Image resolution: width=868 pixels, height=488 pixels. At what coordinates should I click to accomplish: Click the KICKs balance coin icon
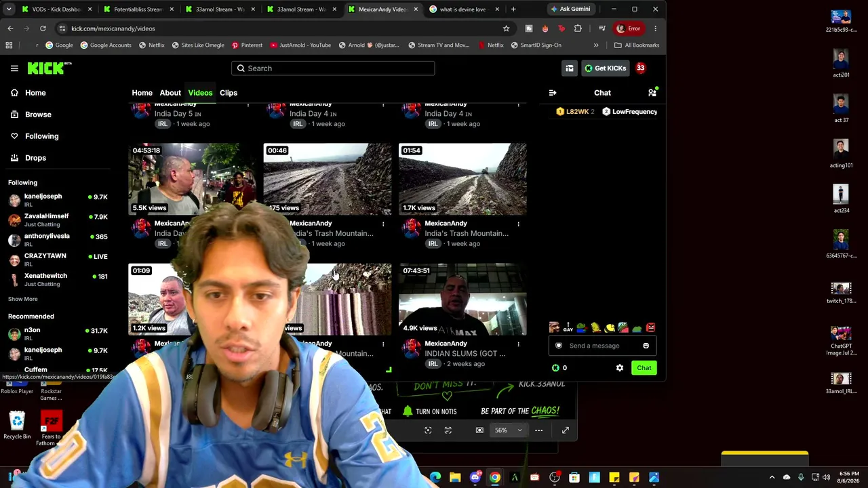coord(555,368)
